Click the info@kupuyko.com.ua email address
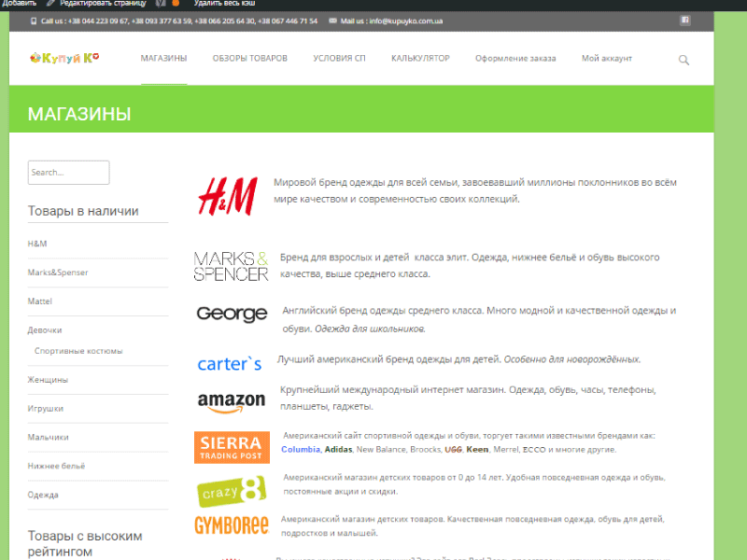Viewport: 747px width, 560px height. click(x=406, y=21)
